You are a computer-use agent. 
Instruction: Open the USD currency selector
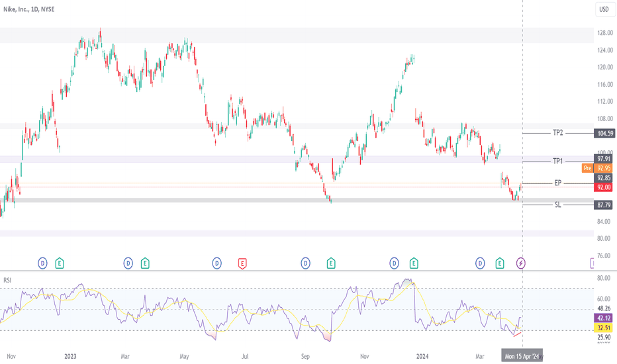604,9
